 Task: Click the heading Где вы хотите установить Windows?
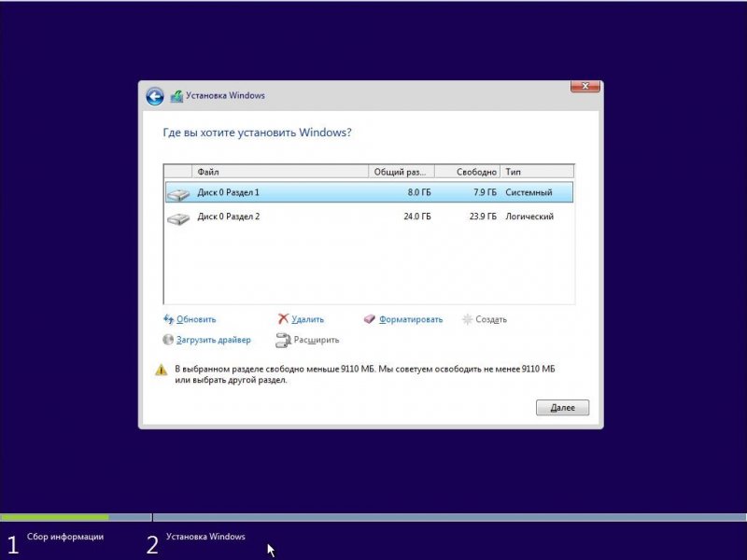258,133
